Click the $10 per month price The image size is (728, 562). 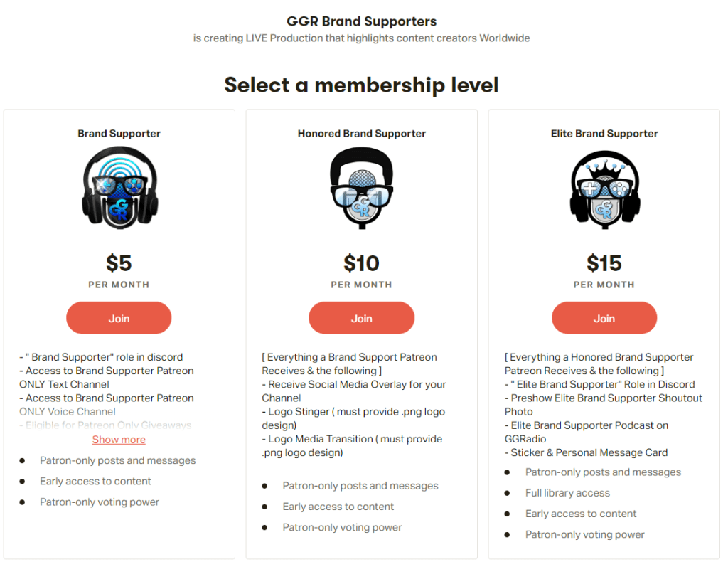361,264
